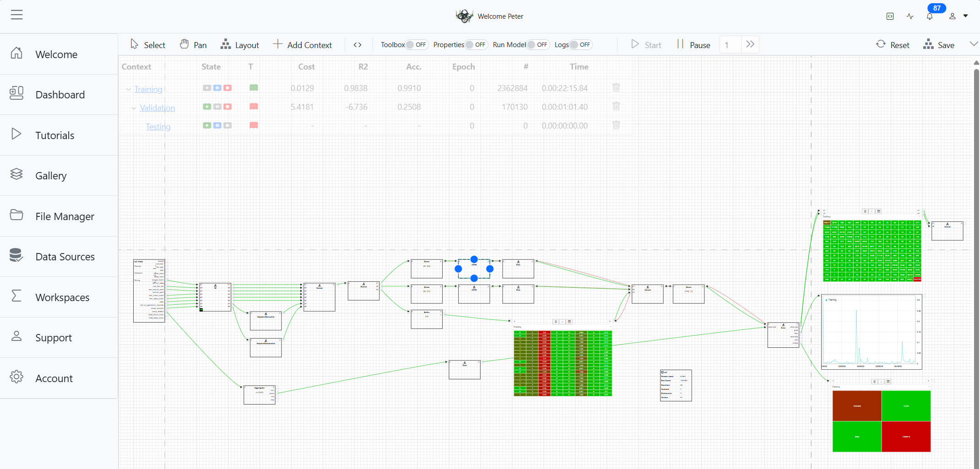Open Data Sources from sidebar
This screenshot has width=980, height=469.
tap(59, 256)
